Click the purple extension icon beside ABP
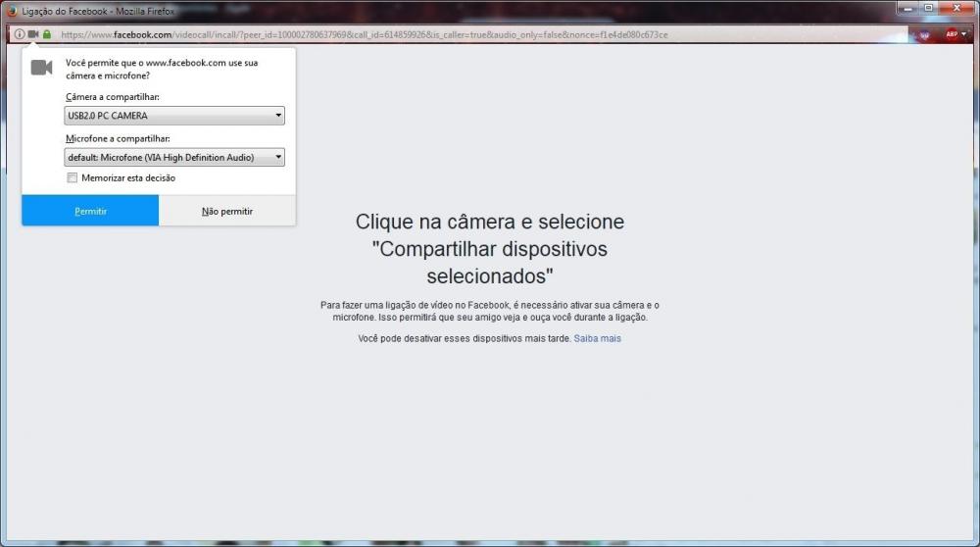 point(924,35)
